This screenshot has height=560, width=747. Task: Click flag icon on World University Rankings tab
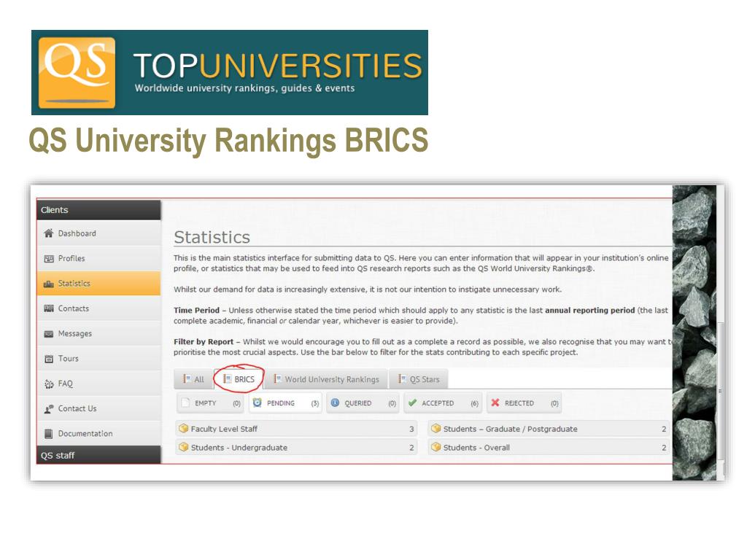tap(277, 379)
